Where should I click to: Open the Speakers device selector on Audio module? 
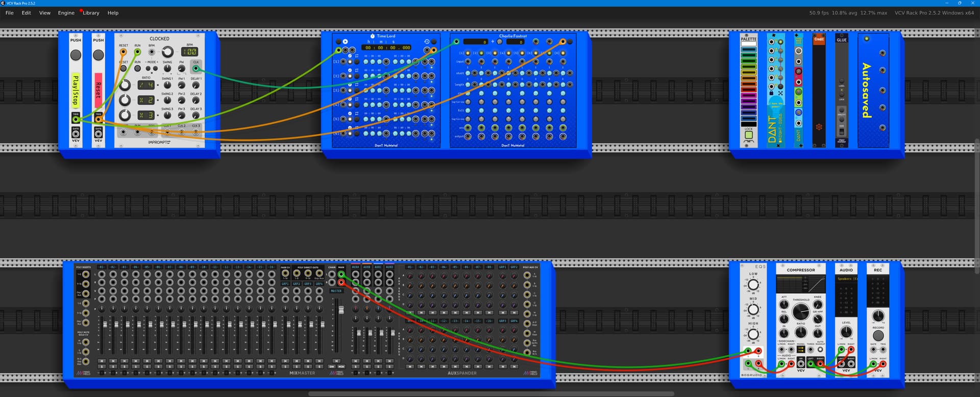pos(846,278)
